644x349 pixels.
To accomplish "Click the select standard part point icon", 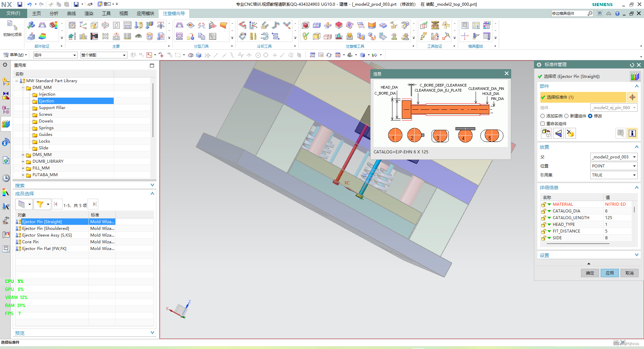I will [x=632, y=97].
